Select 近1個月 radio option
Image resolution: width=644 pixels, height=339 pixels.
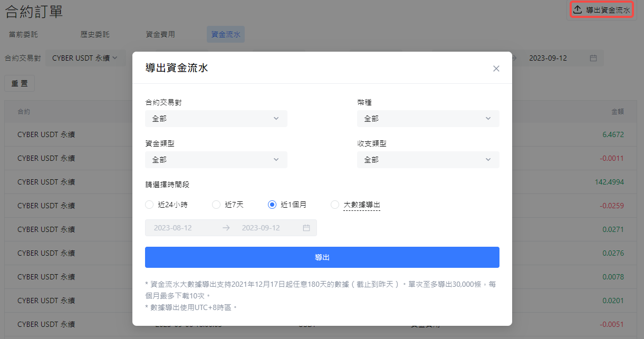[x=272, y=205]
